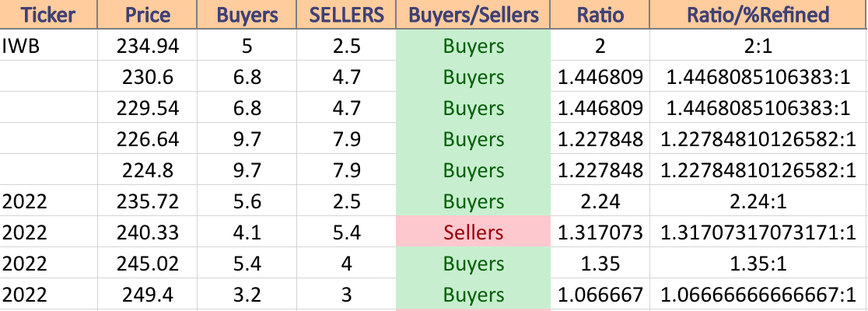Click the cell containing 2.24:1
Screen dimensions: 868x311
pyautogui.click(x=758, y=201)
